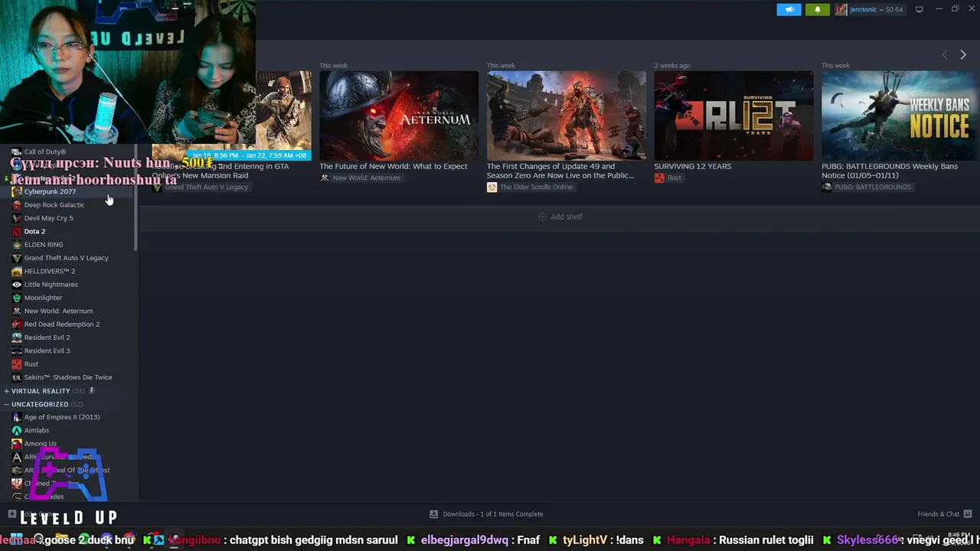Click the Add shelf button
The image size is (980, 551).
coord(560,217)
